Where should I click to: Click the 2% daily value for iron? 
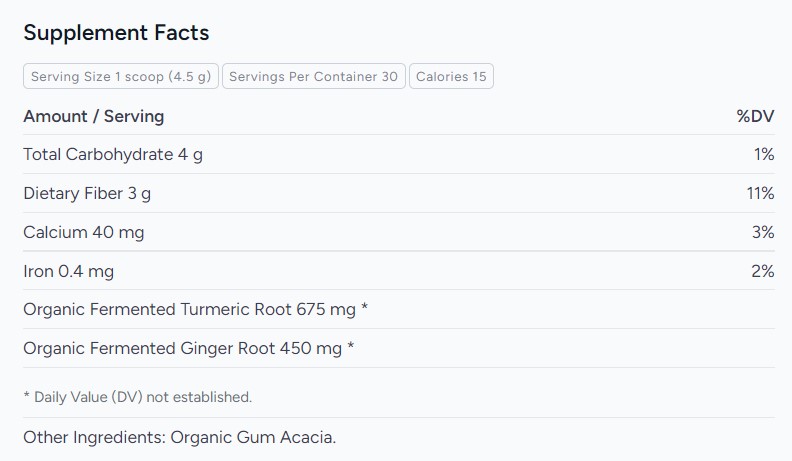tap(763, 271)
